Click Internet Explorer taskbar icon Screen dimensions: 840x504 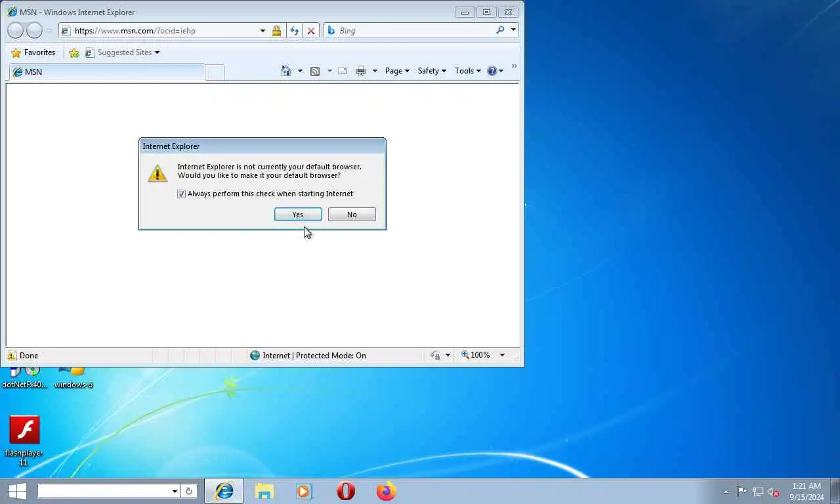[224, 491]
